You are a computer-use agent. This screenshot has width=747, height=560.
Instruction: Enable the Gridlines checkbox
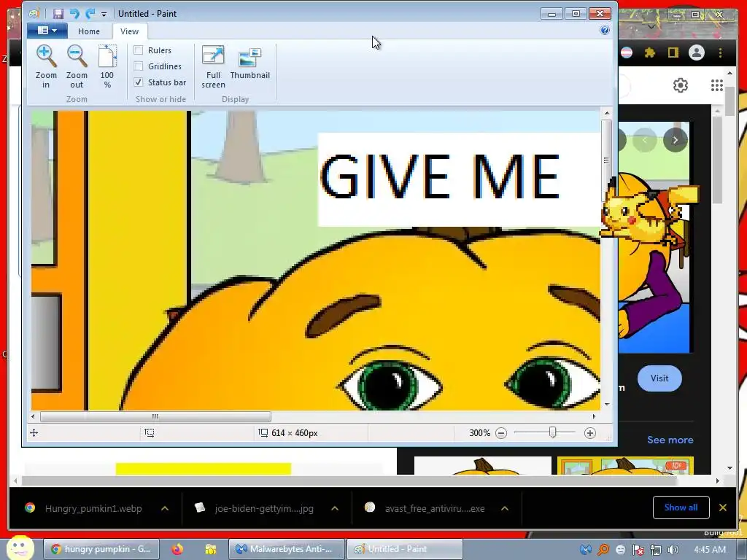point(139,66)
